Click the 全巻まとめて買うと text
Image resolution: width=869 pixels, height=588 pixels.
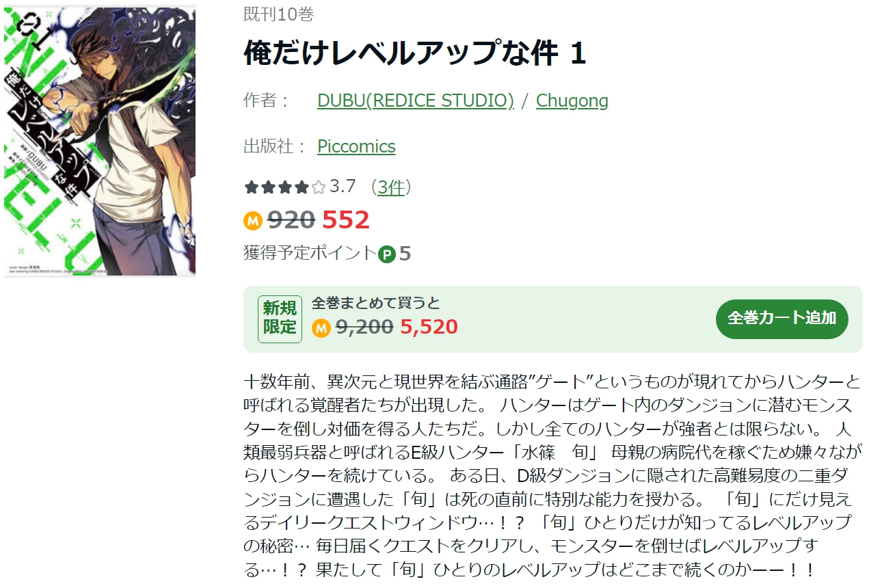[x=376, y=304]
